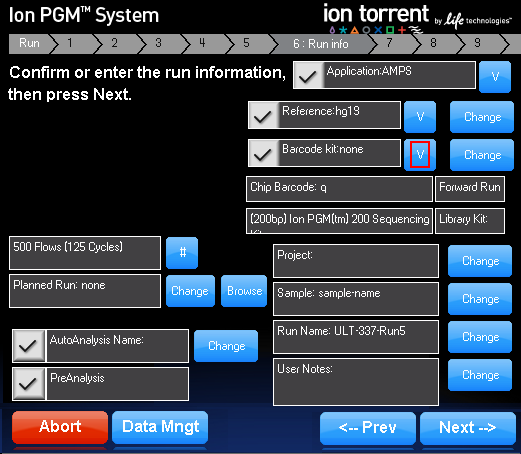Click Change button next to Reference

point(482,117)
